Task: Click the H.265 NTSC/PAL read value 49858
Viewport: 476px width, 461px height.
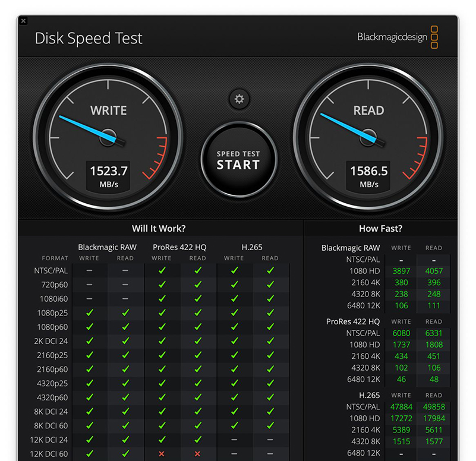Action: 434,407
